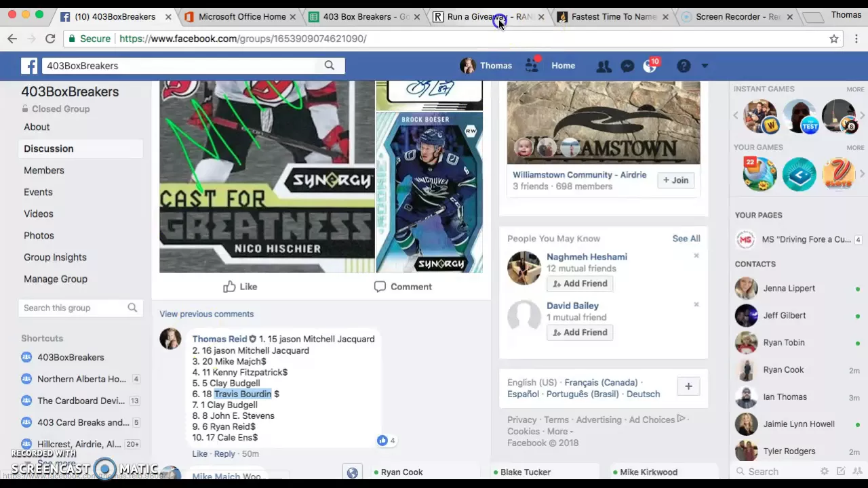Click Chrome back arrow
Screen dimensions: 868x488
12,39
